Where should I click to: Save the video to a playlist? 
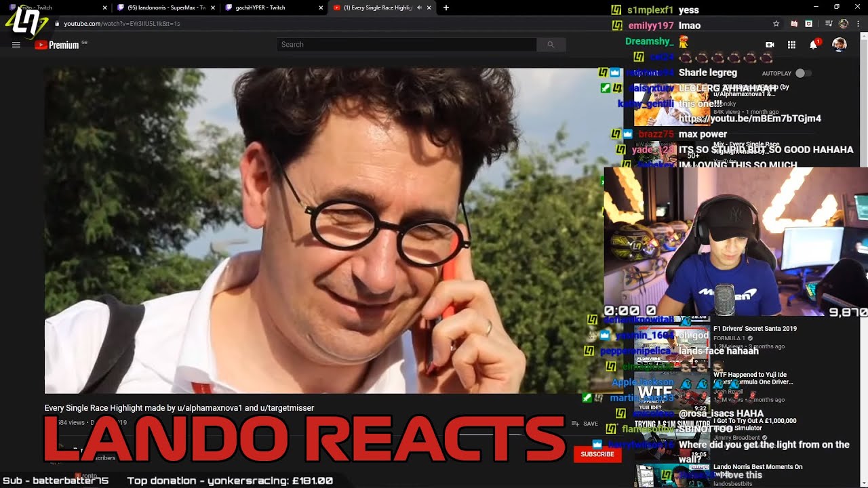tap(585, 424)
